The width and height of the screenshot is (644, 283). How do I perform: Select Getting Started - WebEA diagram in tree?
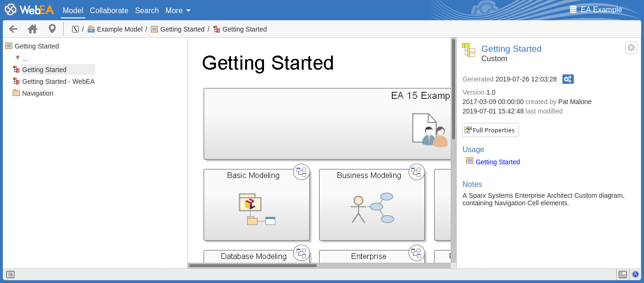(58, 81)
